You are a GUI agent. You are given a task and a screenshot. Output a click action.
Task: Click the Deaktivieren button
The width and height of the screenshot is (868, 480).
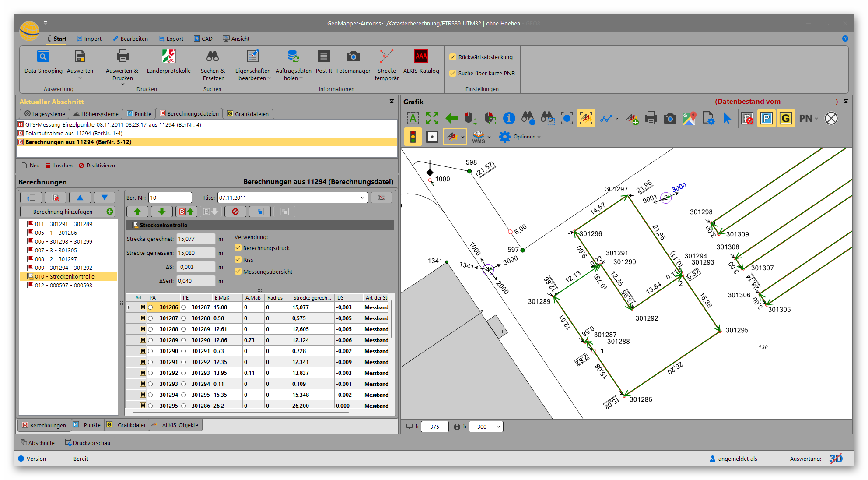97,166
